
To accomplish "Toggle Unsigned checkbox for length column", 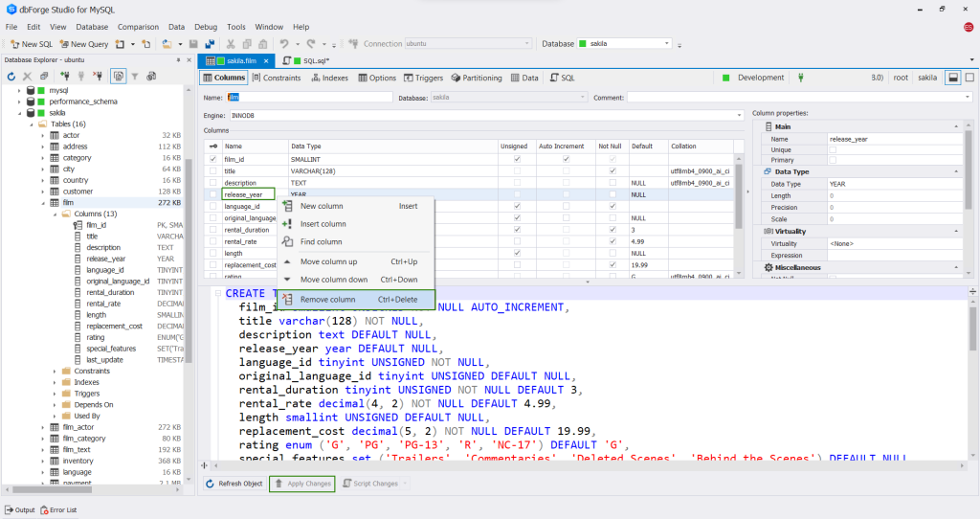I will (x=517, y=253).
